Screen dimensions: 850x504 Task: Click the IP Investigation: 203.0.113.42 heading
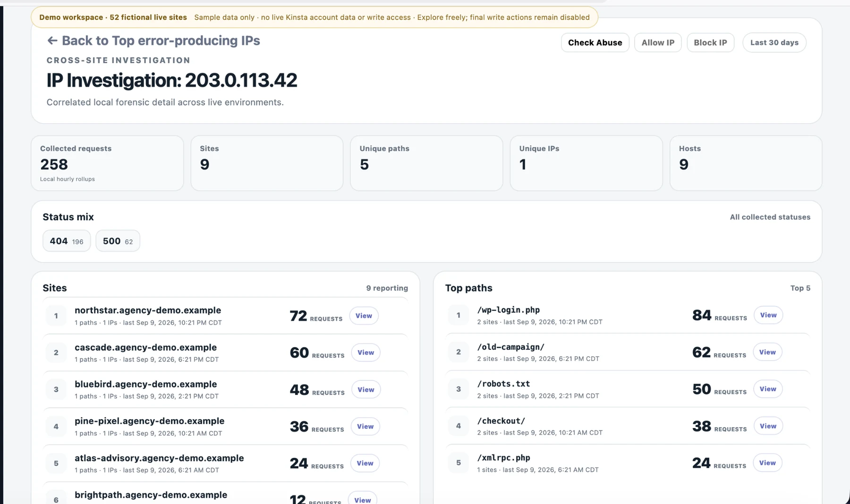tap(171, 80)
